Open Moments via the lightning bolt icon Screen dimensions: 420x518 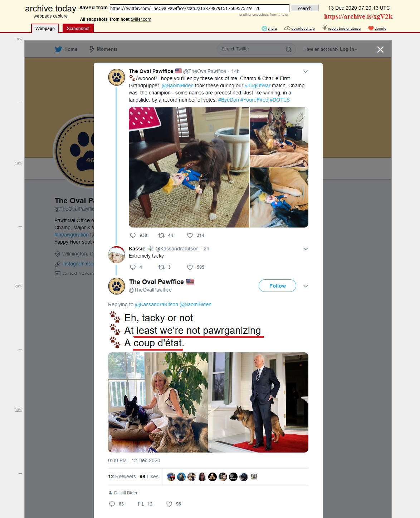(92, 49)
